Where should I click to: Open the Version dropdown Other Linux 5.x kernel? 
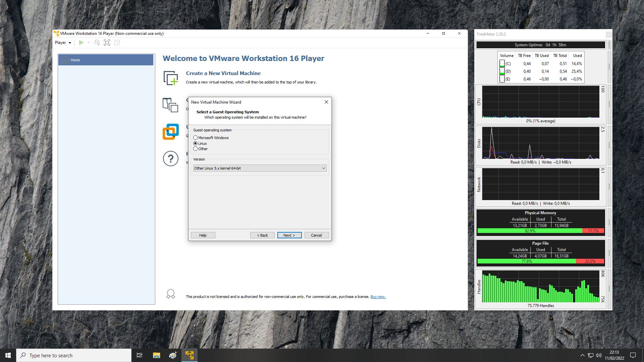point(260,168)
